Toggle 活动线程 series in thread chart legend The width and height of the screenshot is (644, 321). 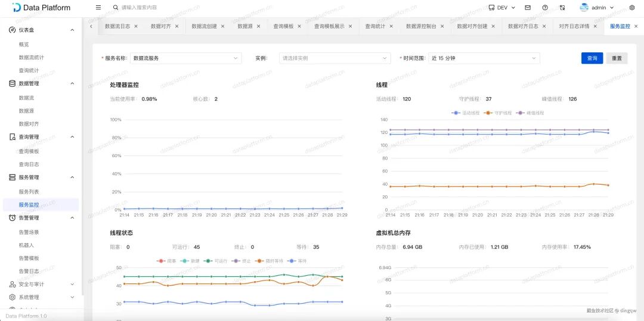coord(465,113)
